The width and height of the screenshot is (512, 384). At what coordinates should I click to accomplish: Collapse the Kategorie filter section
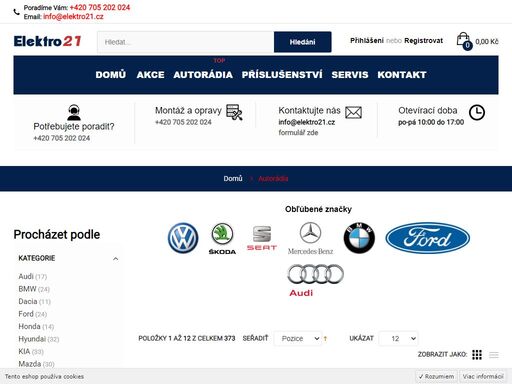pos(115,259)
